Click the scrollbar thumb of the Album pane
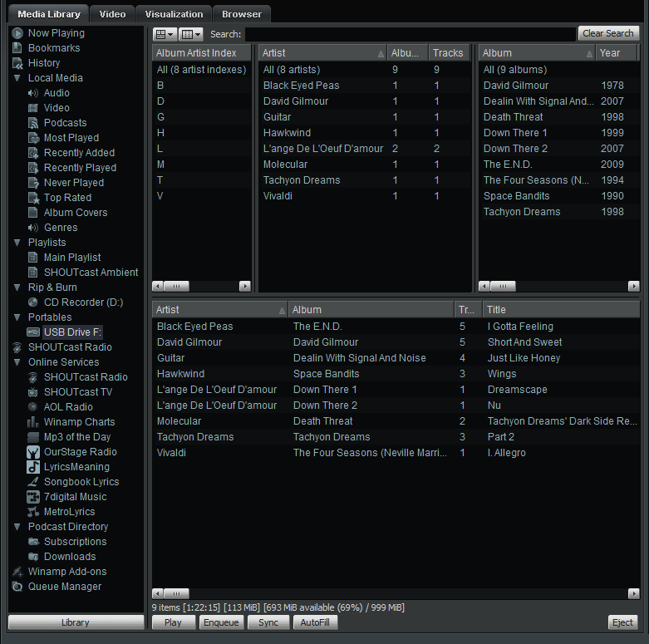This screenshot has width=649, height=644. click(503, 286)
